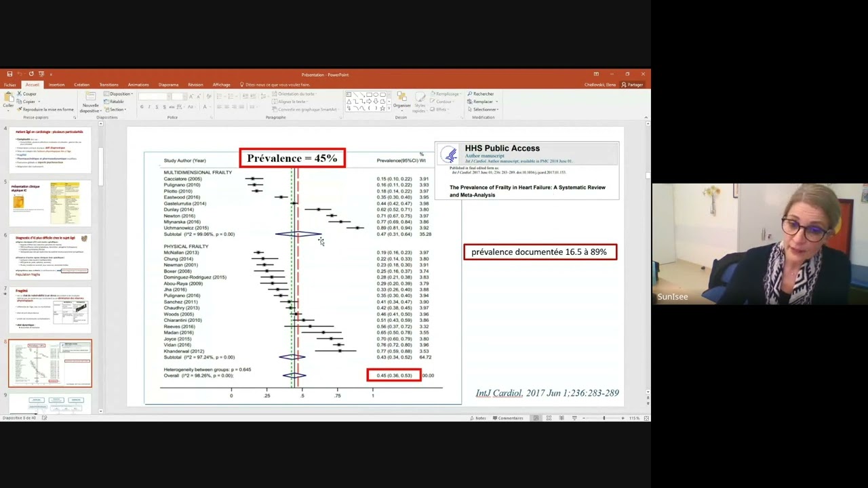Screen dimensions: 868x488
Task: Switch to the Révision tab
Action: pos(195,85)
